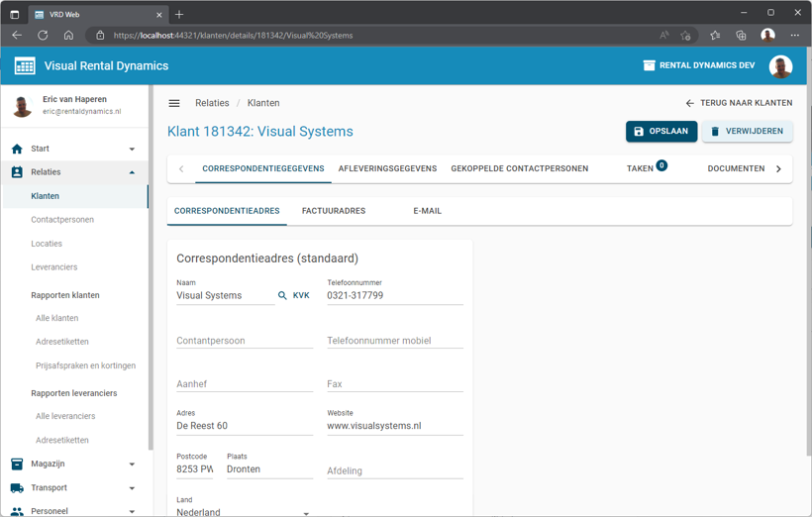This screenshot has width=812, height=517.
Task: Open the browser tab actions icon
Action: pyautogui.click(x=15, y=15)
